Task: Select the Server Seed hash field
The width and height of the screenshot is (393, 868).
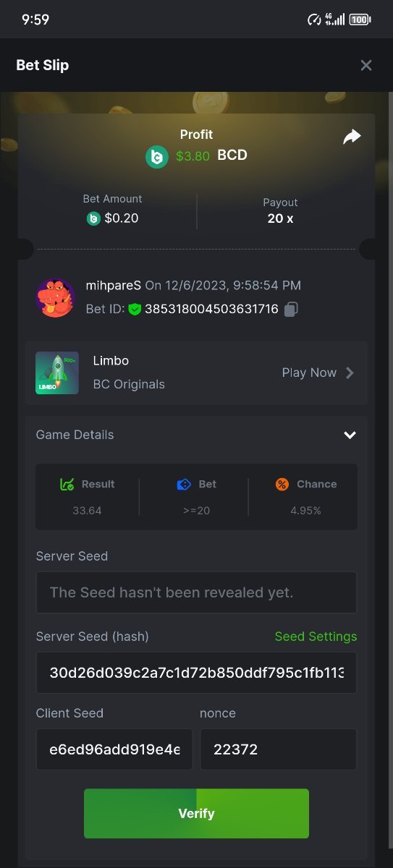Action: [196, 673]
